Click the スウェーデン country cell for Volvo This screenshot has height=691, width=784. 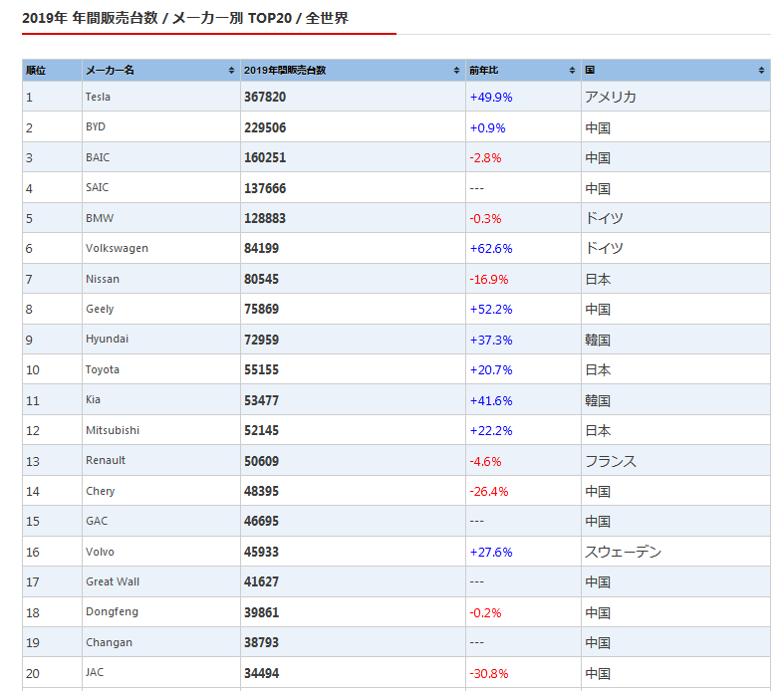tap(623, 552)
